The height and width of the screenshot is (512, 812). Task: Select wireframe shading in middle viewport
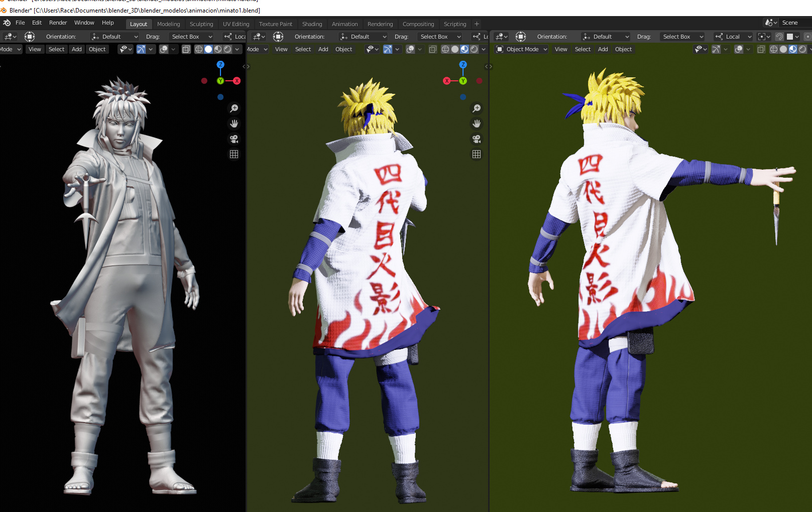[x=445, y=49]
